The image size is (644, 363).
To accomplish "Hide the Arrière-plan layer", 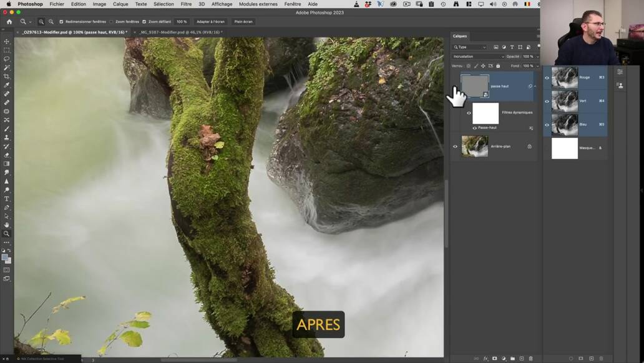I will (x=455, y=146).
